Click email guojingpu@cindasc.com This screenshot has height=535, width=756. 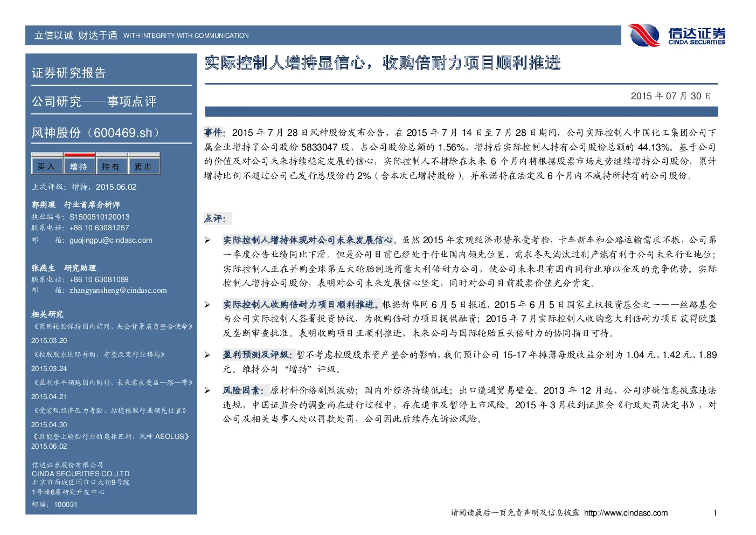(110, 240)
